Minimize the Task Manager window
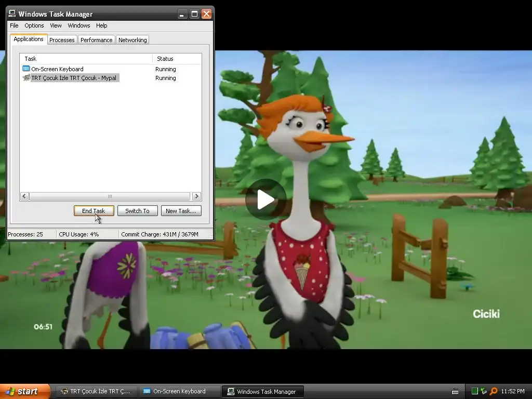532x399 pixels. [x=182, y=14]
